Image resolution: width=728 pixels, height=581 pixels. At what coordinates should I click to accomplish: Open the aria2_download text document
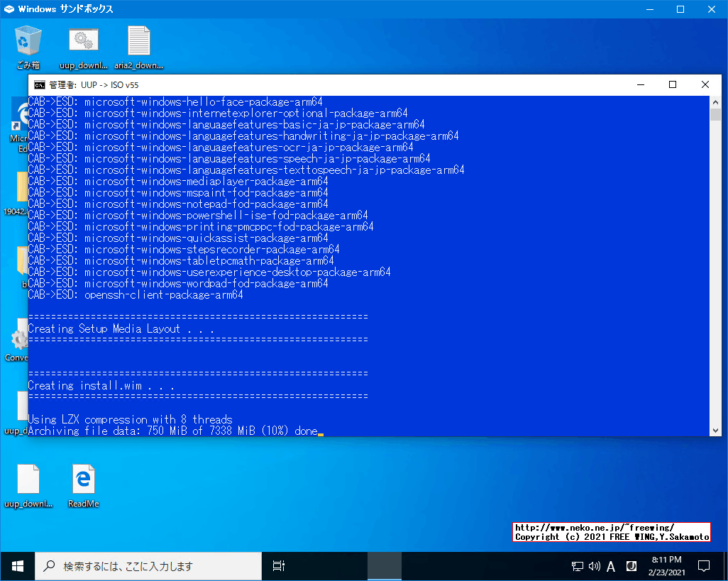138,41
